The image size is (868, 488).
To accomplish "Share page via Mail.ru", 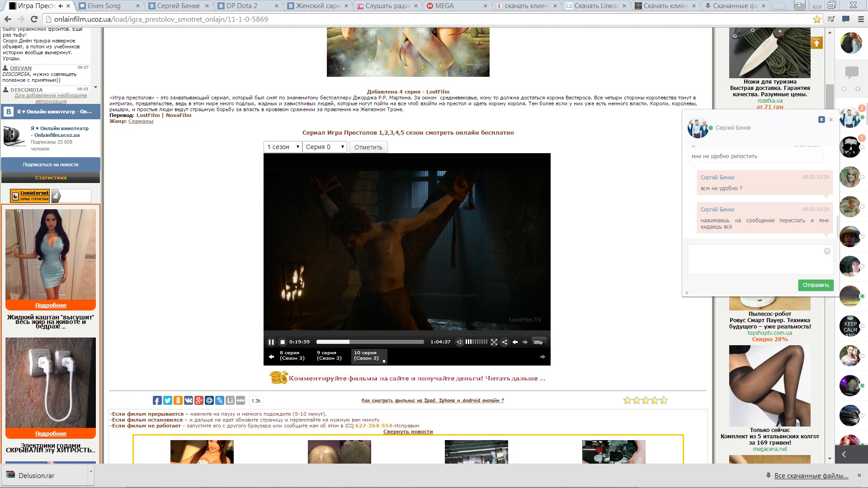I will [209, 400].
